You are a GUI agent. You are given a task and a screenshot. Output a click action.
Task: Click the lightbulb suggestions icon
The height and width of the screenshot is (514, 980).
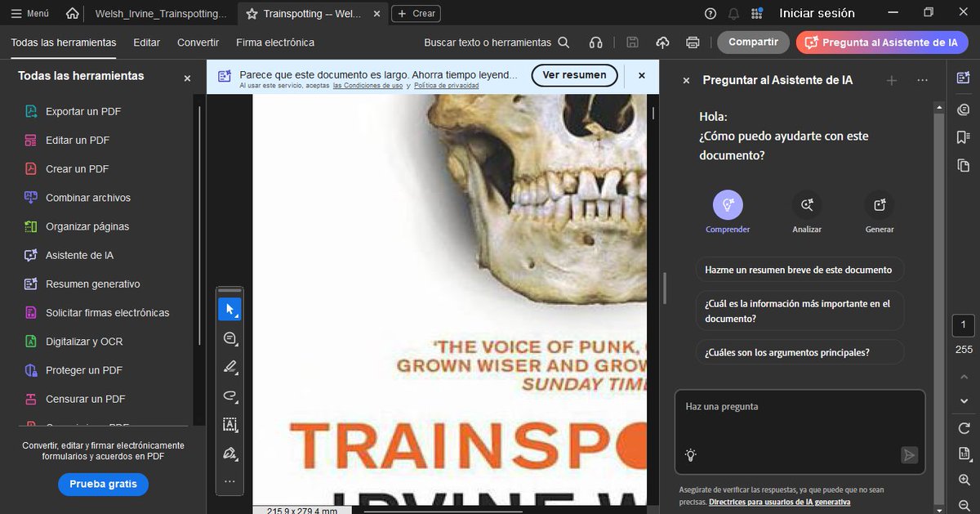691,455
